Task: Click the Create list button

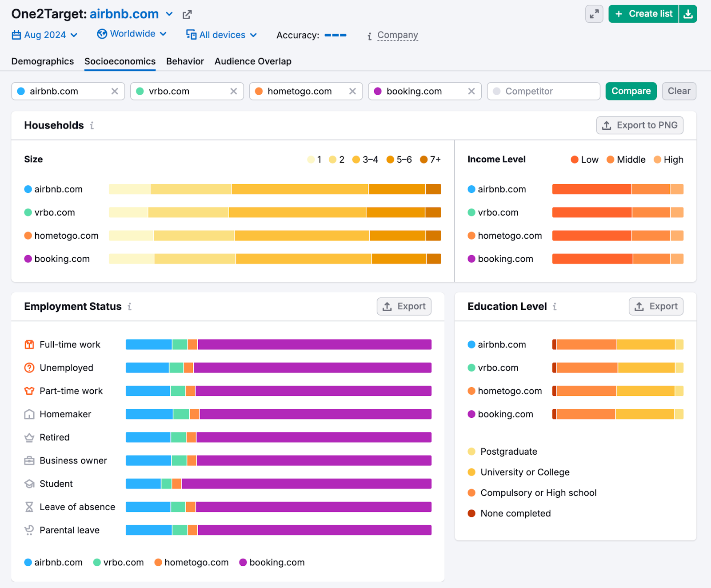Action: 644,14
